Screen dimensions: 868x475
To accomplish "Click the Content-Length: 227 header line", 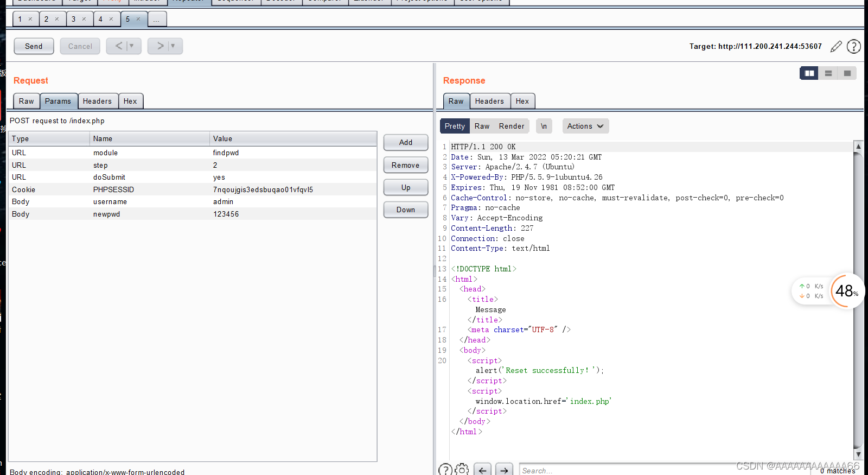I will pyautogui.click(x=492, y=228).
